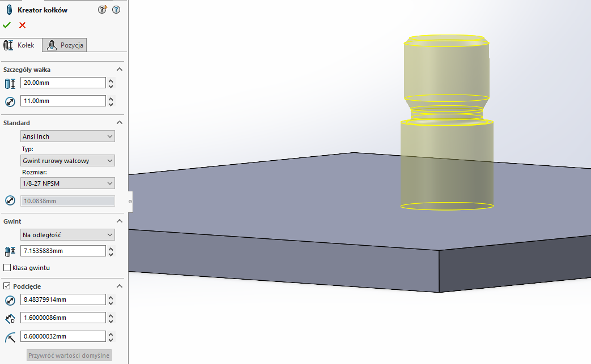Open the Na odległość thread condition dropdown
The image size is (591, 364).
pyautogui.click(x=67, y=234)
